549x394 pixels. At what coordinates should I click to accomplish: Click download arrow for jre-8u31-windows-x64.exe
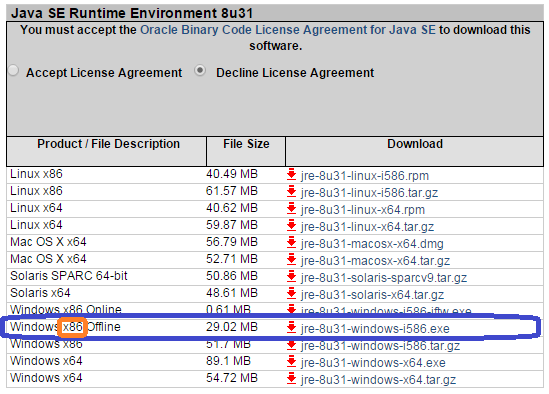coord(291,361)
